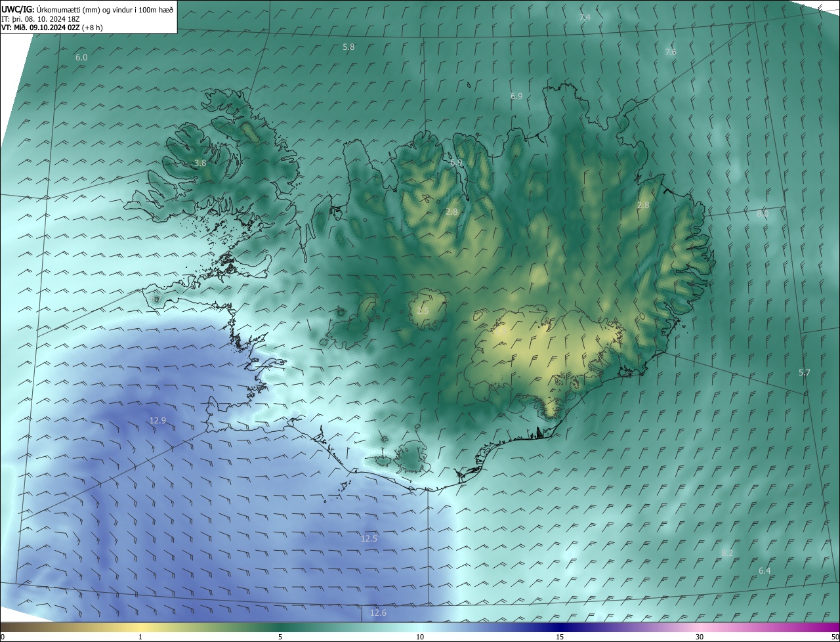
Task: Click the 6.4 value label on the map
Action: [765, 571]
